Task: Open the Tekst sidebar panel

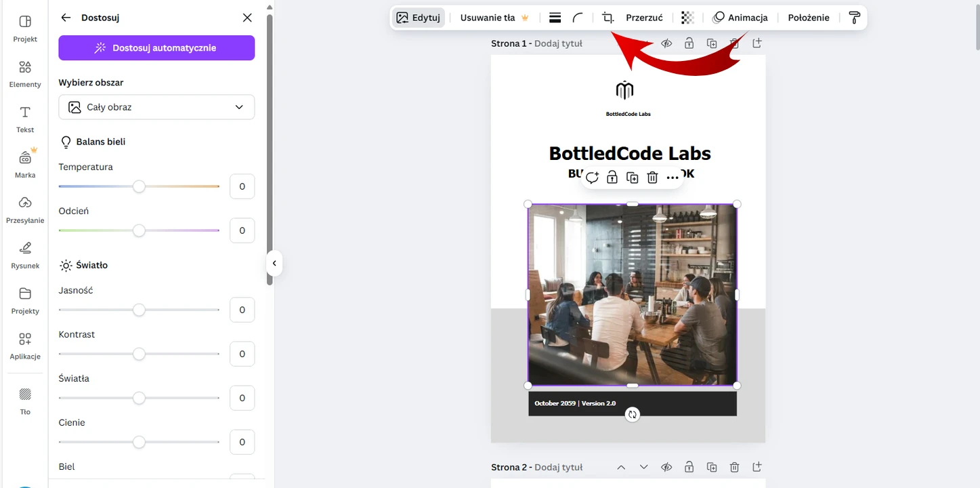Action: click(25, 119)
